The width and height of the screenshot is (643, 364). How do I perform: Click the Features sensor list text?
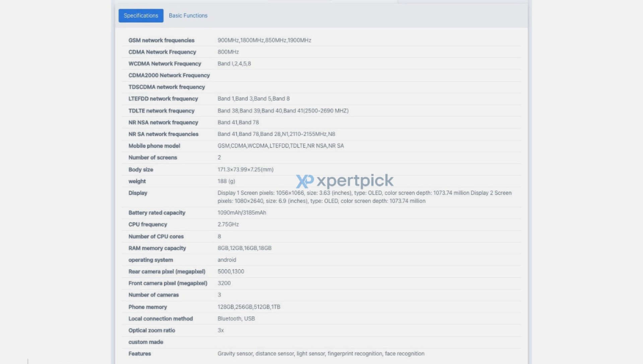pyautogui.click(x=321, y=354)
